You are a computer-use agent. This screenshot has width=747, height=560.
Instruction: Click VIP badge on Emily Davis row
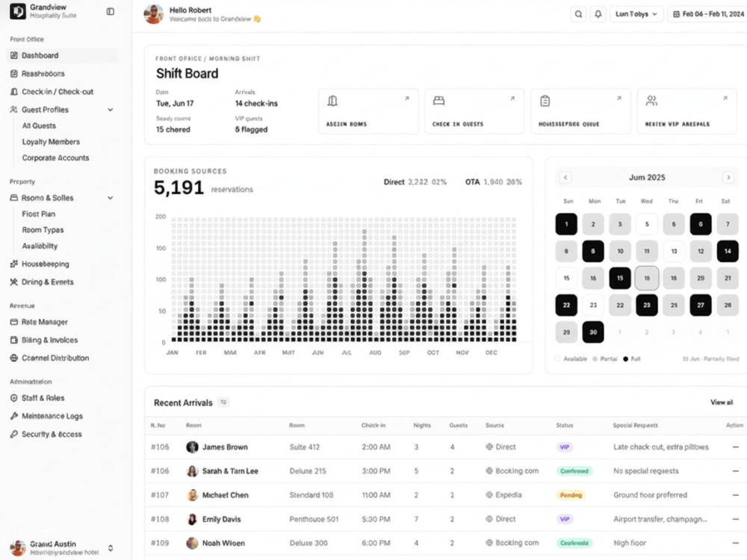coord(565,519)
